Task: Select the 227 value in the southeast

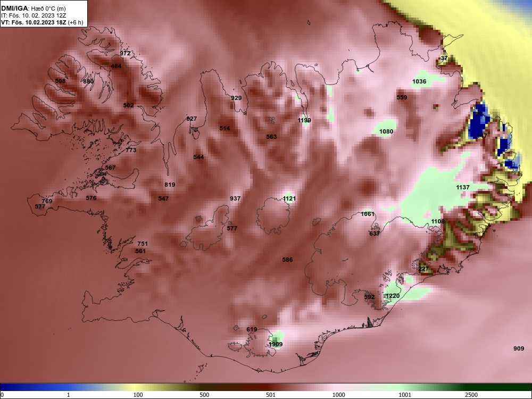Action: (423, 269)
